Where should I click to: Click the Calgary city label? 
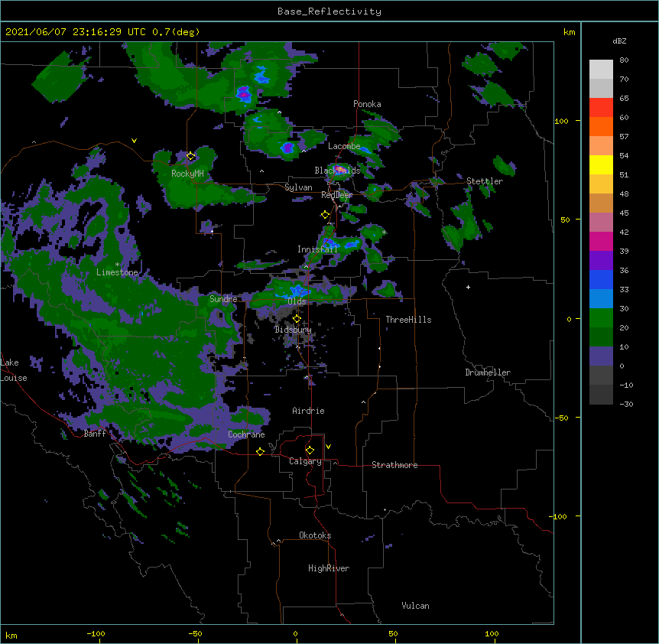click(305, 461)
